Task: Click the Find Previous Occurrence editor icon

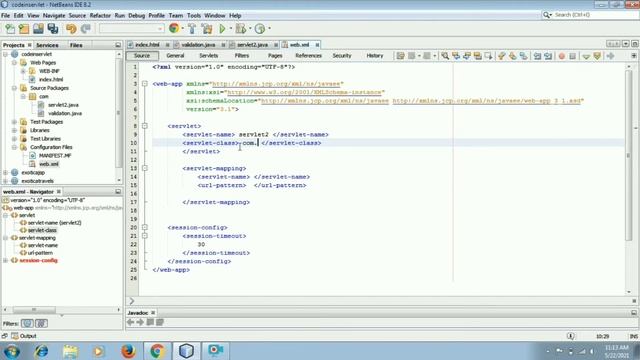Action: tap(456, 56)
